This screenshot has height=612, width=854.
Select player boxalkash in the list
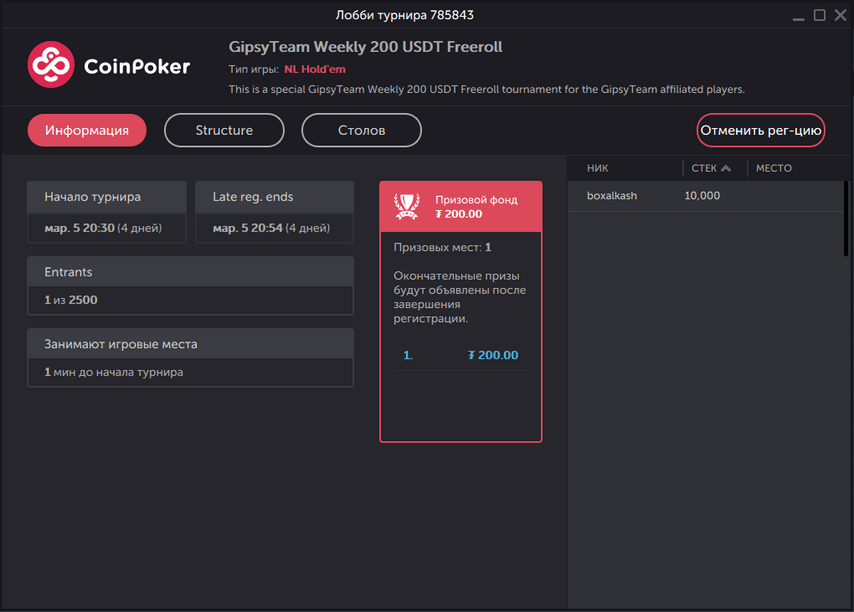(x=612, y=195)
